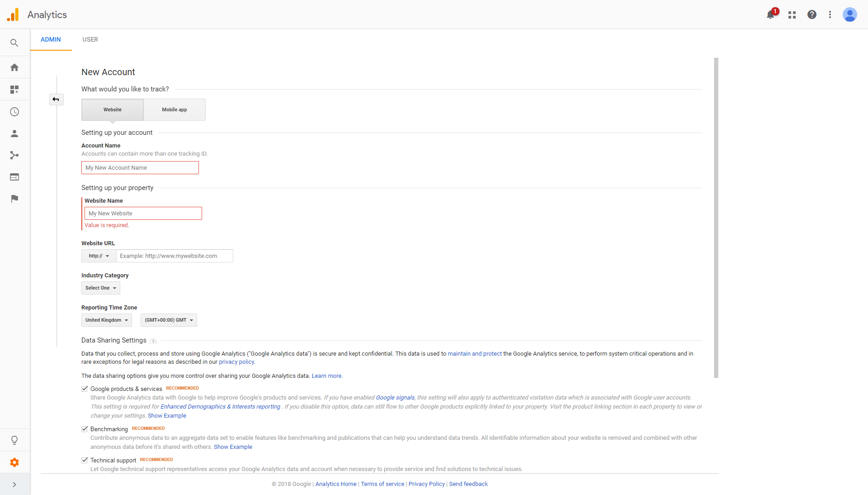
Task: Click the Learn more link
Action: tap(327, 376)
